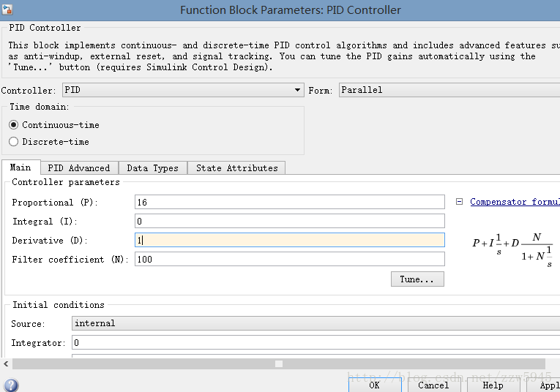
Task: Open the Controller type dropdown
Action: pyautogui.click(x=183, y=90)
